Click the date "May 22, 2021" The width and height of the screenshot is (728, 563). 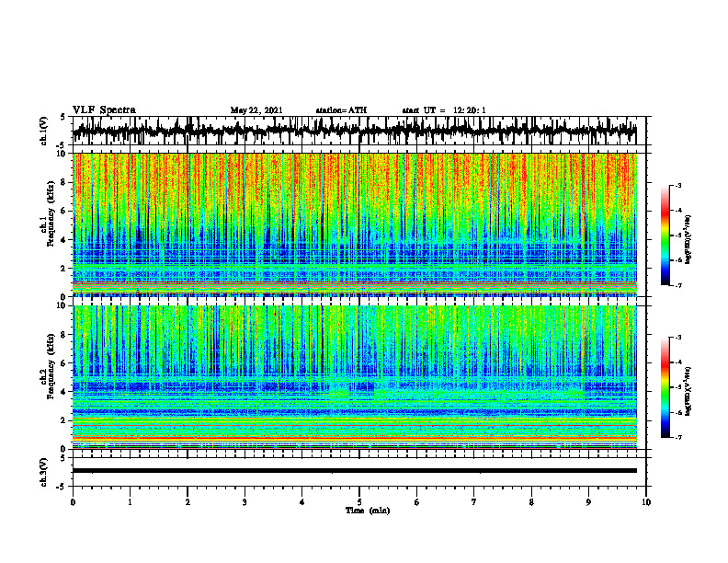pos(256,110)
